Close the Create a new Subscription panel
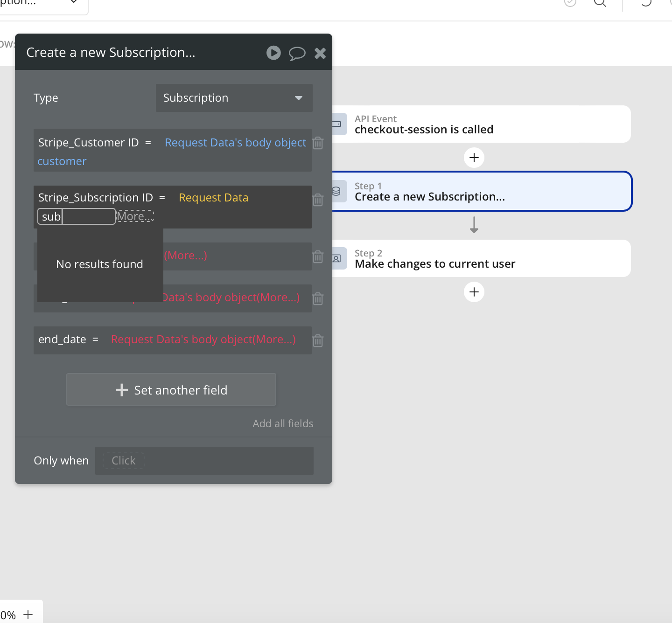The width and height of the screenshot is (672, 623). (320, 53)
